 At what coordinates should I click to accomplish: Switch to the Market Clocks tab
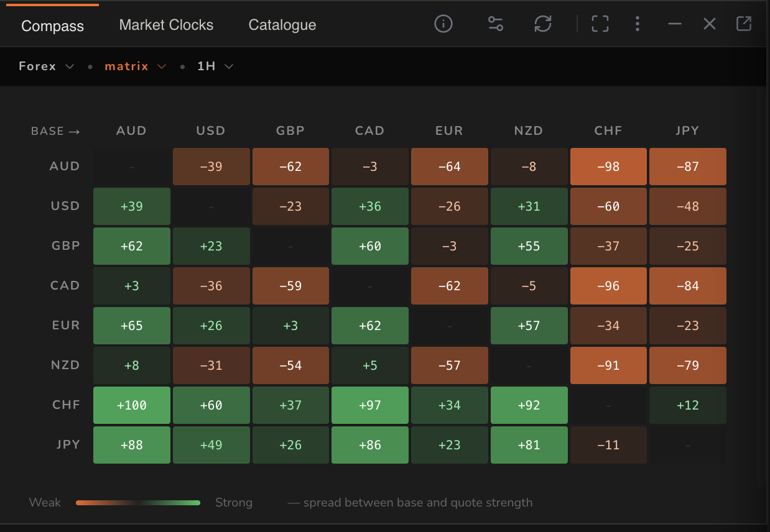[x=166, y=25]
